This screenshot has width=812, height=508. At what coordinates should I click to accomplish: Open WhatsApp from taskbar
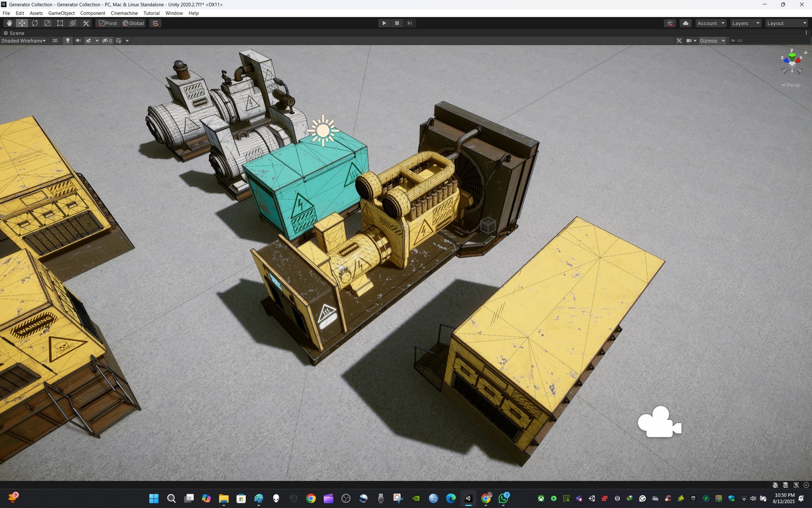pyautogui.click(x=504, y=499)
